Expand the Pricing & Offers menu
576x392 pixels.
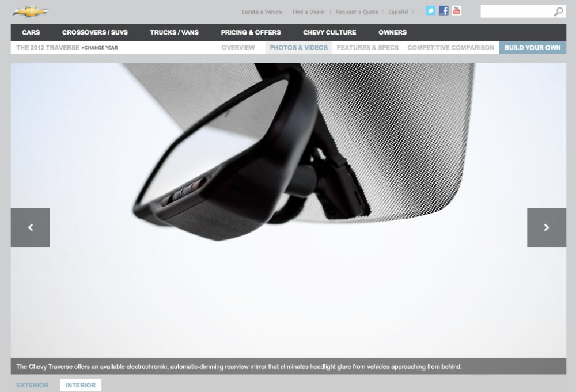[x=251, y=32]
